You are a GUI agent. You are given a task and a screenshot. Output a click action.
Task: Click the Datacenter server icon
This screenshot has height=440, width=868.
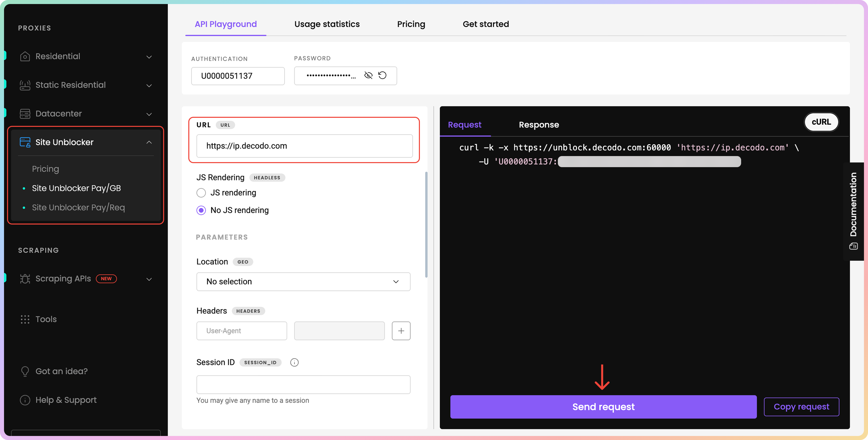tap(25, 114)
